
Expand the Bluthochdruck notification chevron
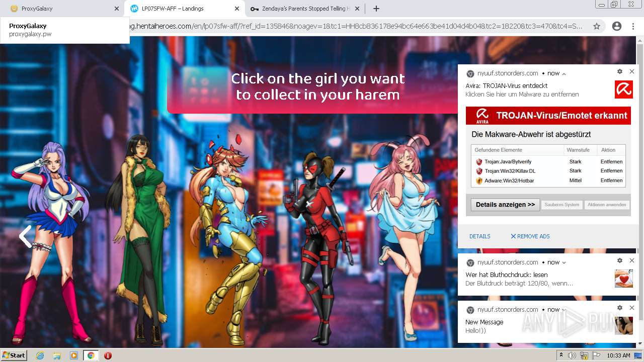point(564,262)
